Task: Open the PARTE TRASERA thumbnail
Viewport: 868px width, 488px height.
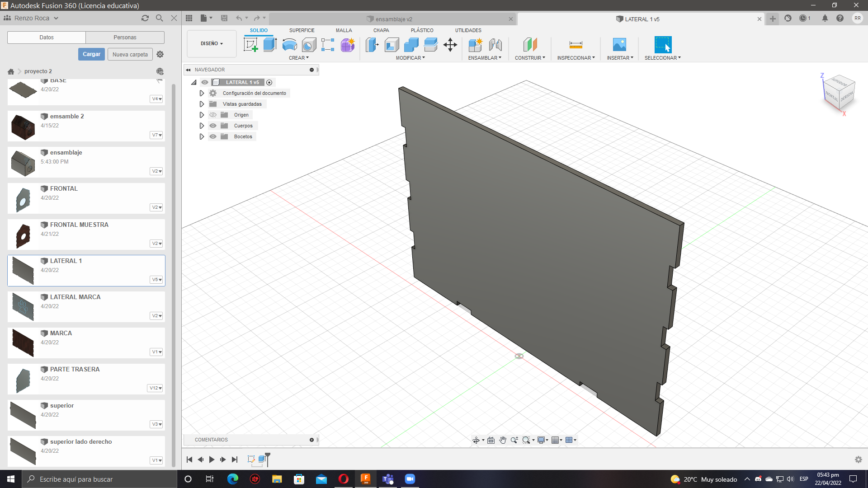Action: point(23,379)
